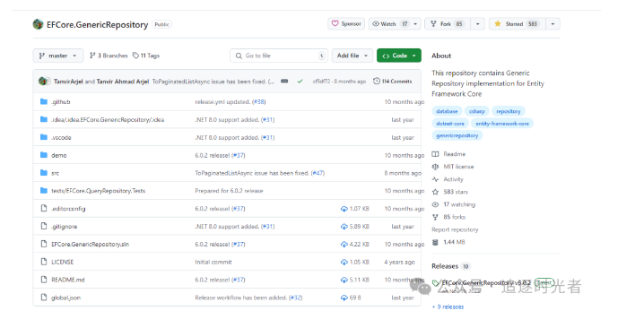The height and width of the screenshot is (328, 644).
Task: Open the + 9 releases link
Action: (448, 306)
